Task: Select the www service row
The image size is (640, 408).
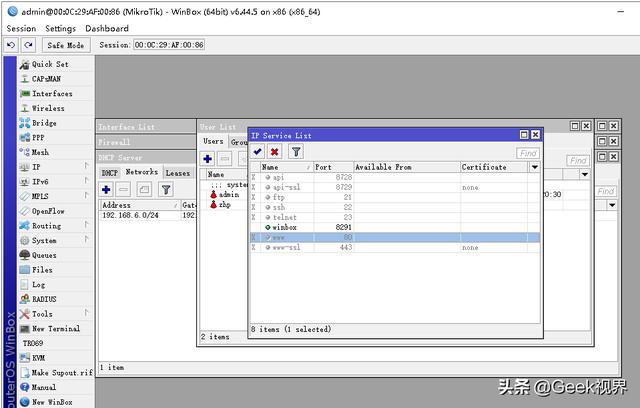Action: click(x=395, y=237)
